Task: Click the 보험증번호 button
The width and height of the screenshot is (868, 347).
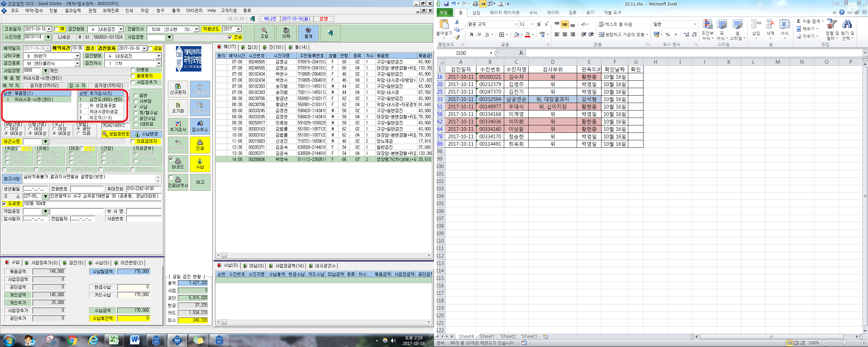Action: point(116,134)
